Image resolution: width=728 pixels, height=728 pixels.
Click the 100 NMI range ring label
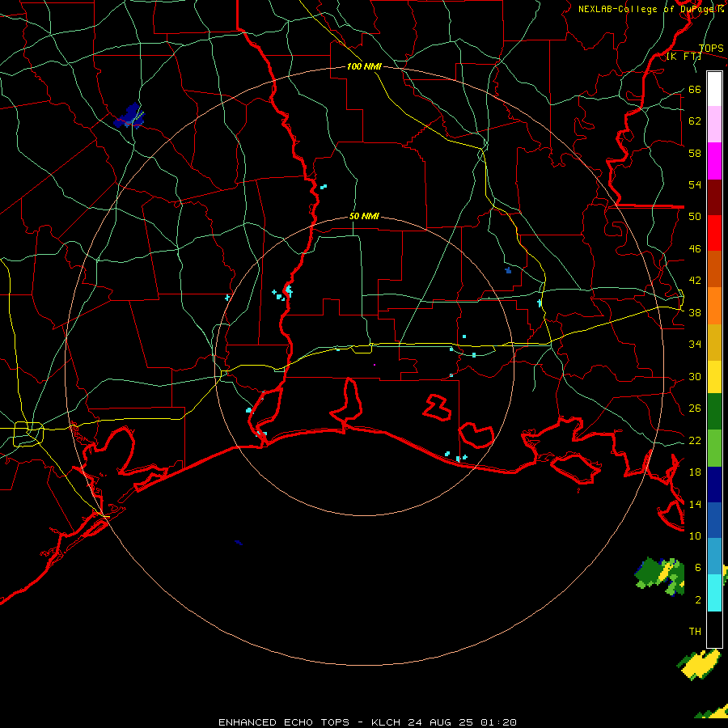click(x=365, y=66)
